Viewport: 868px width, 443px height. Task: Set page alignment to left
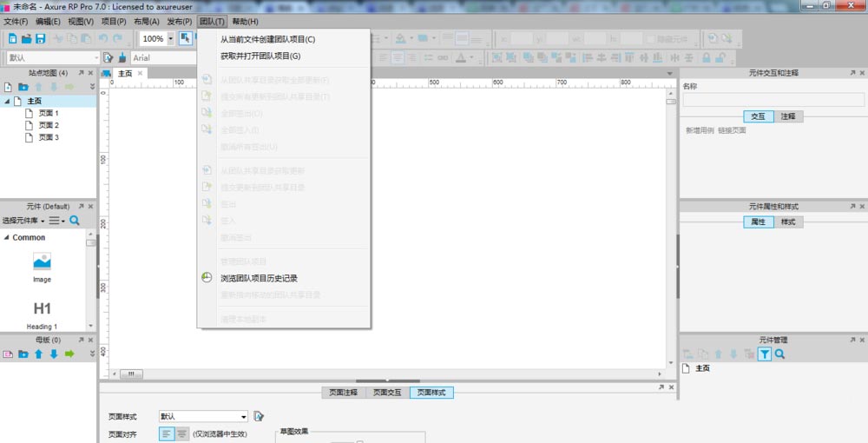click(x=166, y=433)
